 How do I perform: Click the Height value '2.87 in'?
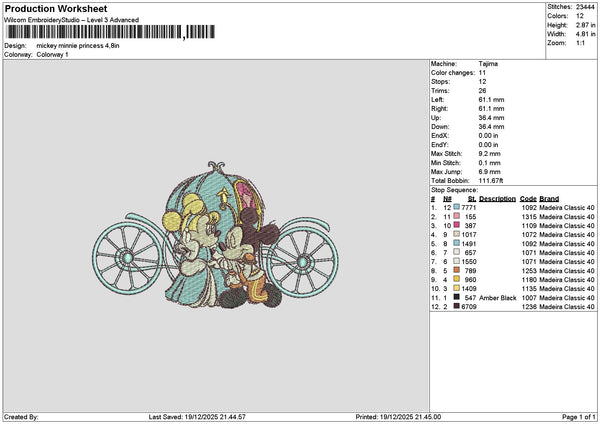click(x=585, y=25)
